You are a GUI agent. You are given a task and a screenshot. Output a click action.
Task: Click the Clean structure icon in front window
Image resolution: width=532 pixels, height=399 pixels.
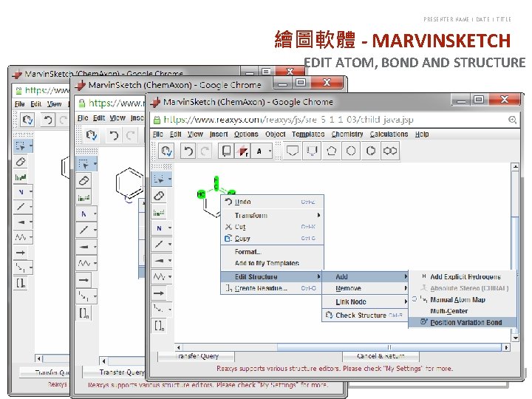[x=166, y=151]
